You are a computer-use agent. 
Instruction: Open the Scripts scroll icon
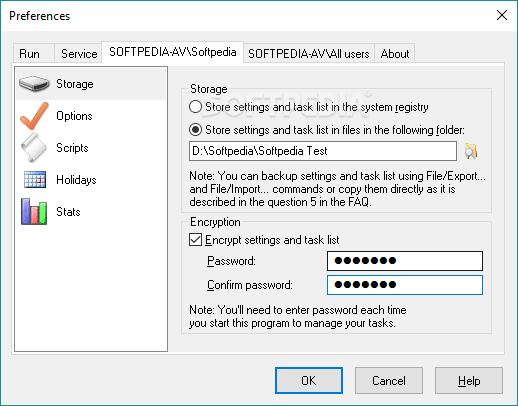tap(33, 147)
